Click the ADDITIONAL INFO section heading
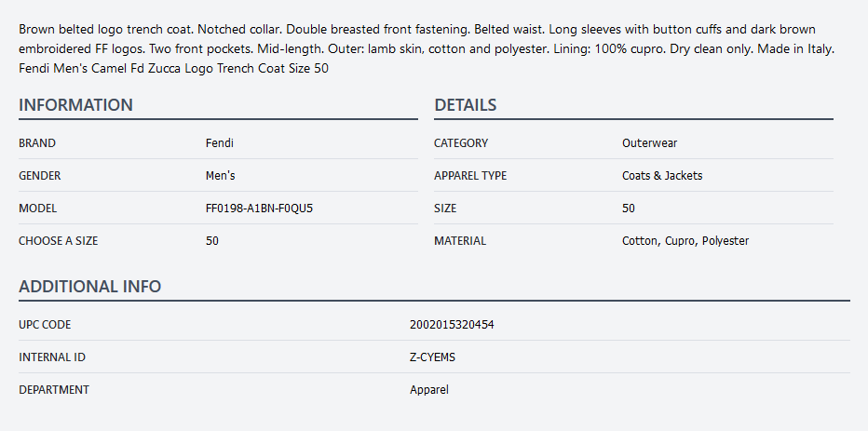868x431 pixels. tap(89, 287)
